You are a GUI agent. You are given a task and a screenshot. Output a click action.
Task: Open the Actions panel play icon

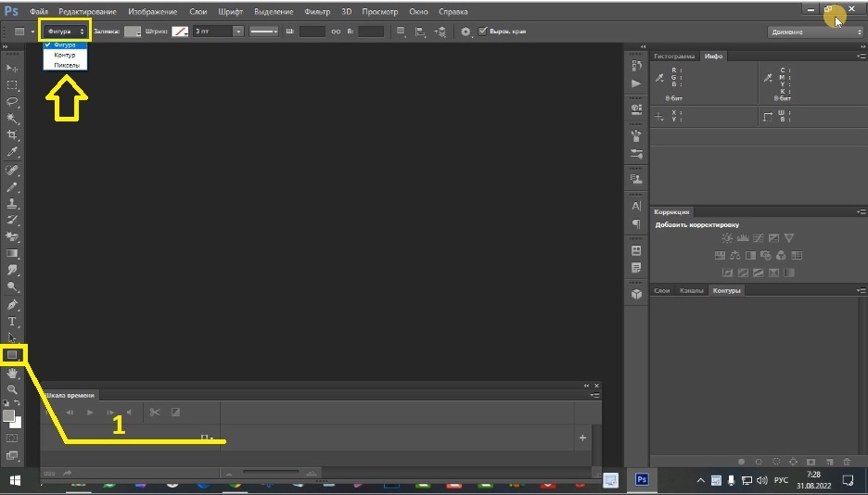click(636, 83)
